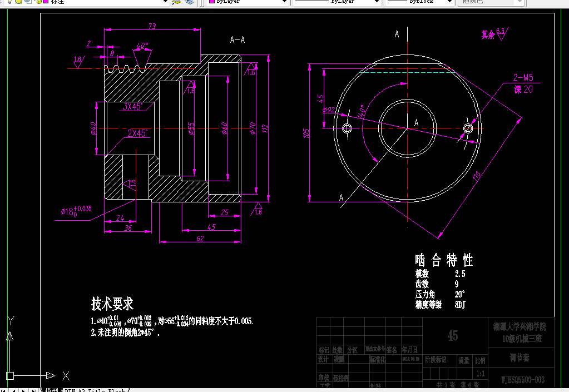The image size is (569, 392).
Task: Select the 2-M5 thread callout
Action: pyautogui.click(x=523, y=77)
